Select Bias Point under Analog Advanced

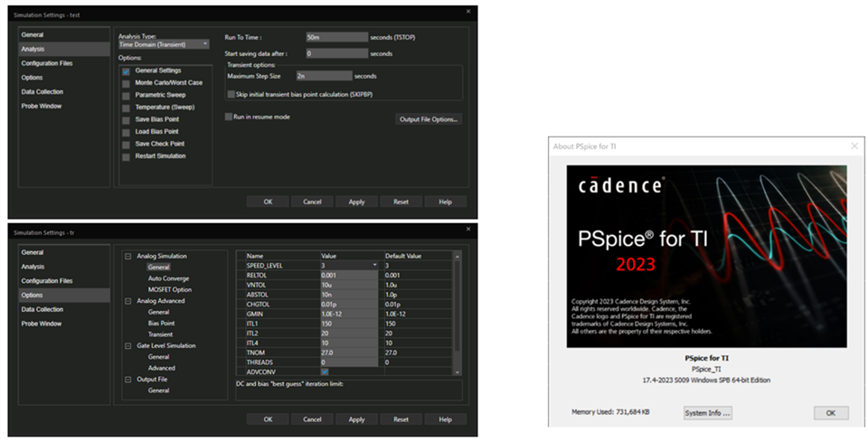161,323
